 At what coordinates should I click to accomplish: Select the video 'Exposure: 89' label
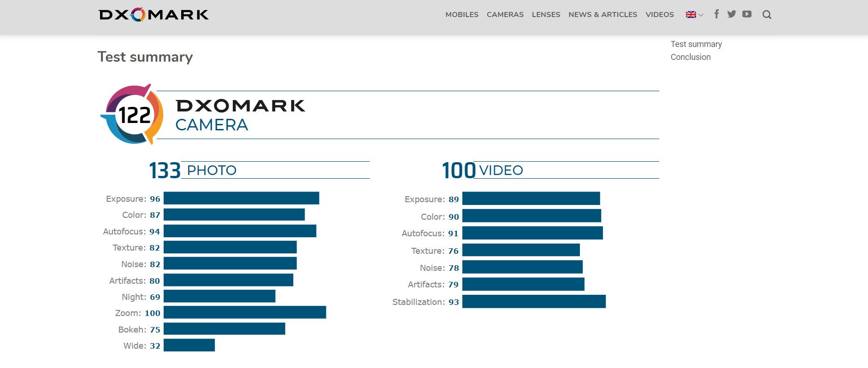click(432, 199)
